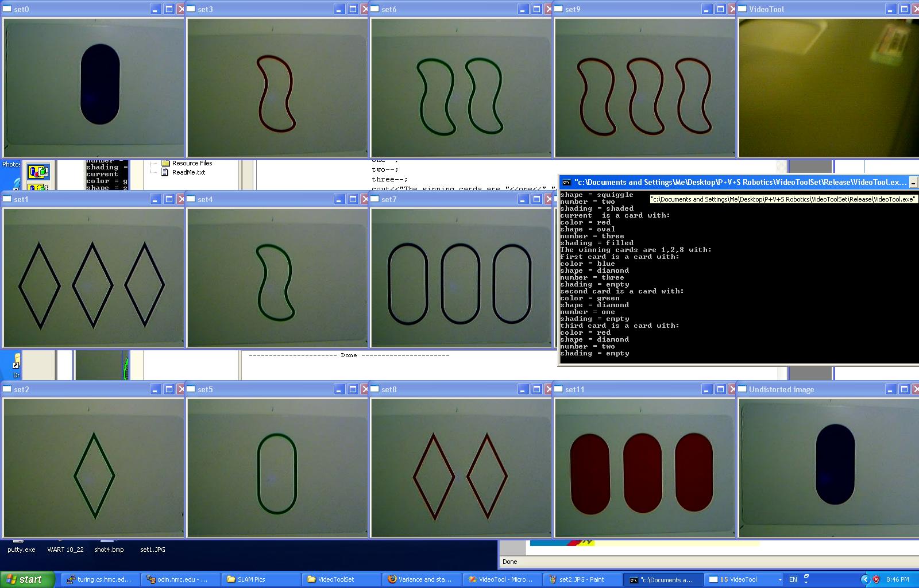The width and height of the screenshot is (919, 588).
Task: Select ReadMe.txt in the file tree
Action: click(188, 172)
